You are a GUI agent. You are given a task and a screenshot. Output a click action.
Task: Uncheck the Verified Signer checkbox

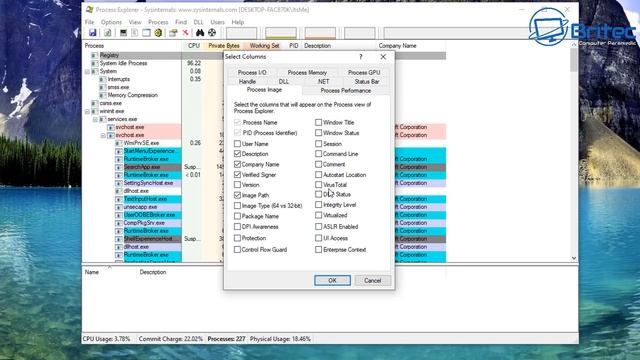(237, 174)
